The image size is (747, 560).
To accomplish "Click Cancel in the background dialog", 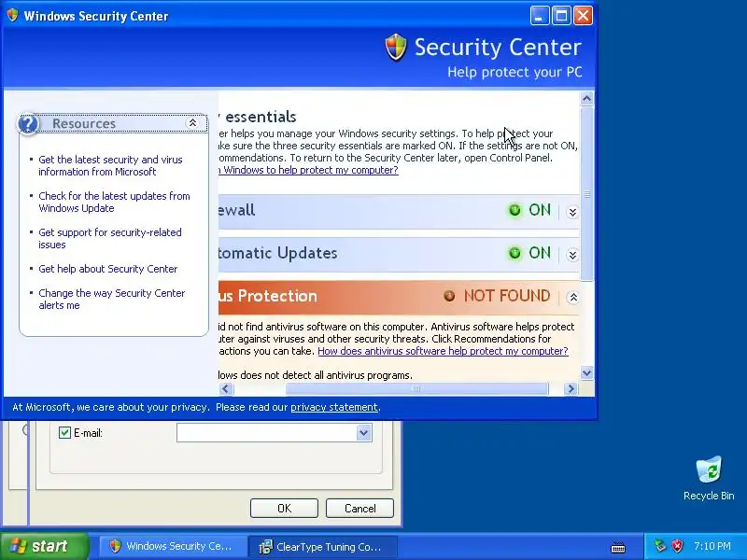I will 359,509.
